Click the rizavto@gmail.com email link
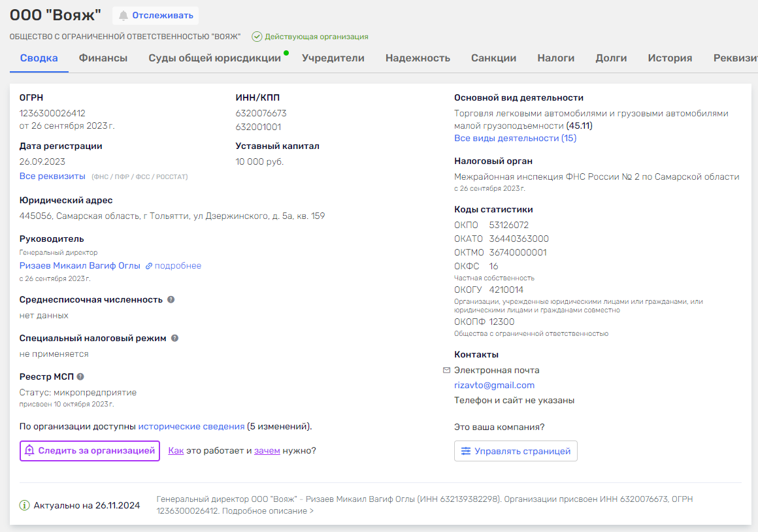The height and width of the screenshot is (532, 758). point(494,385)
